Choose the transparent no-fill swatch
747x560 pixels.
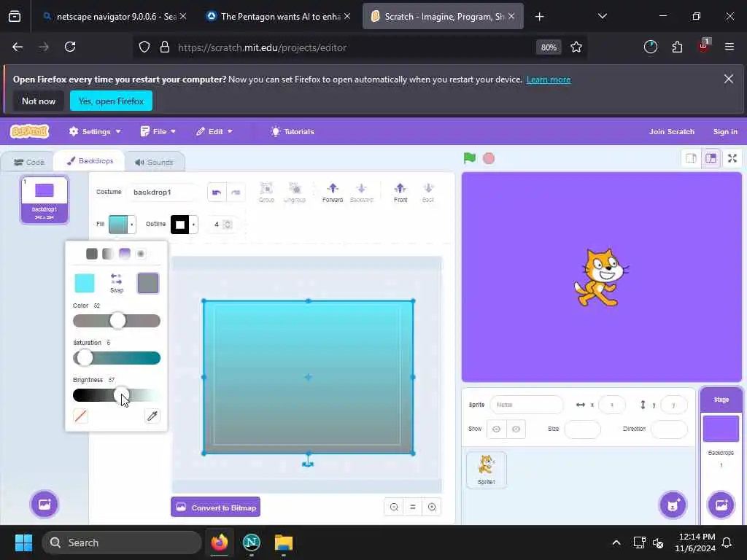pos(80,416)
